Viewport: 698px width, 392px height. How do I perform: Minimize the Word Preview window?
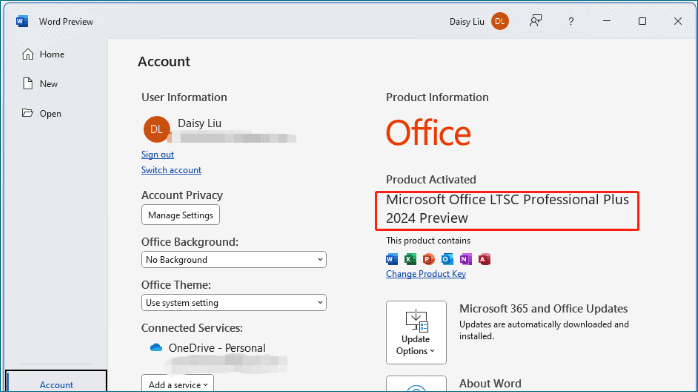pos(607,21)
